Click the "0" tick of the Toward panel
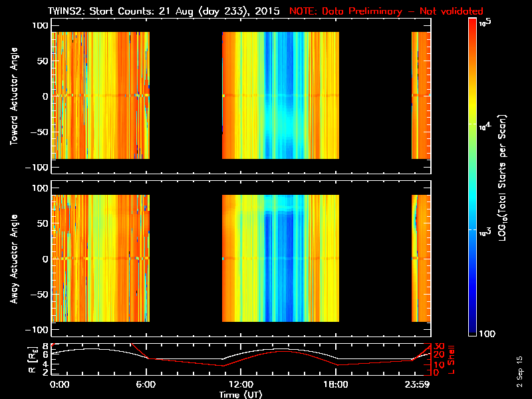 45,96
